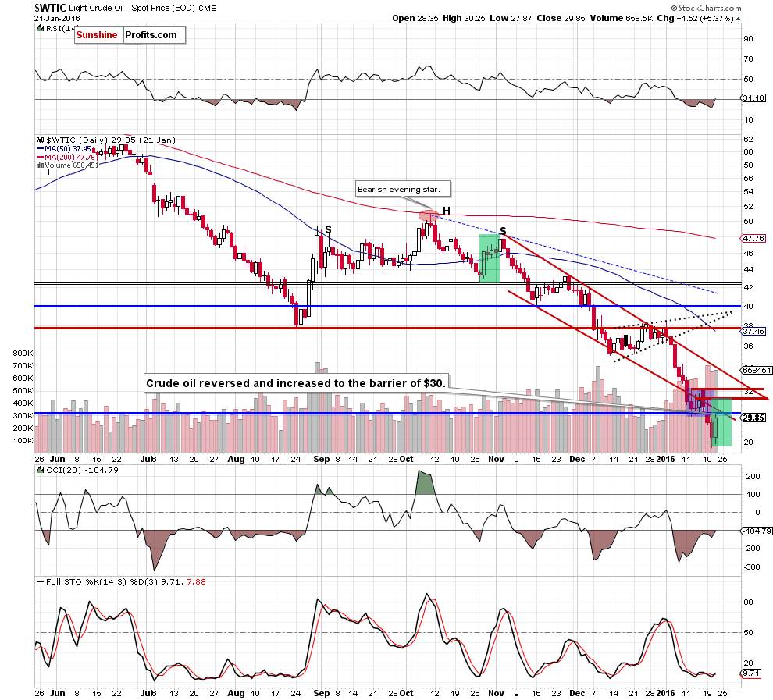773x700 pixels.
Task: Click the 2016 year label on the price chart axis
Action: click(x=665, y=459)
